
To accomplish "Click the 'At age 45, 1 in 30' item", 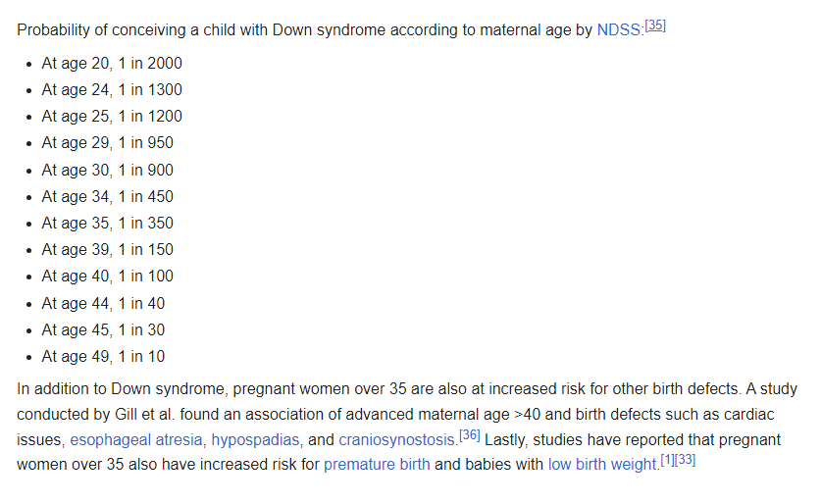I will pyautogui.click(x=103, y=329).
